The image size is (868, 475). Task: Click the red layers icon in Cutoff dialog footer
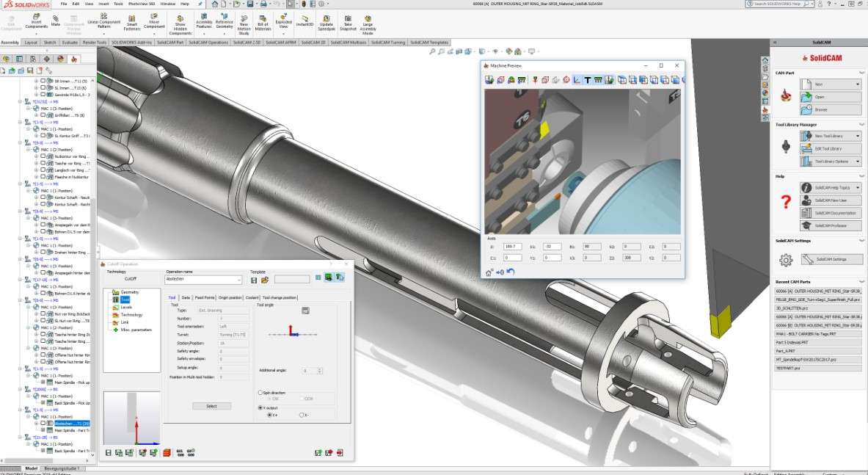(167, 452)
